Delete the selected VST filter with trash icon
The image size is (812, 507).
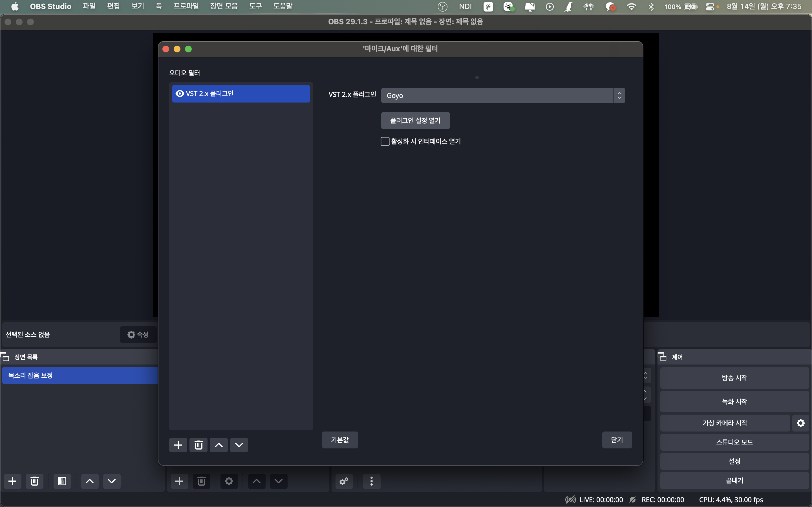[x=198, y=445]
